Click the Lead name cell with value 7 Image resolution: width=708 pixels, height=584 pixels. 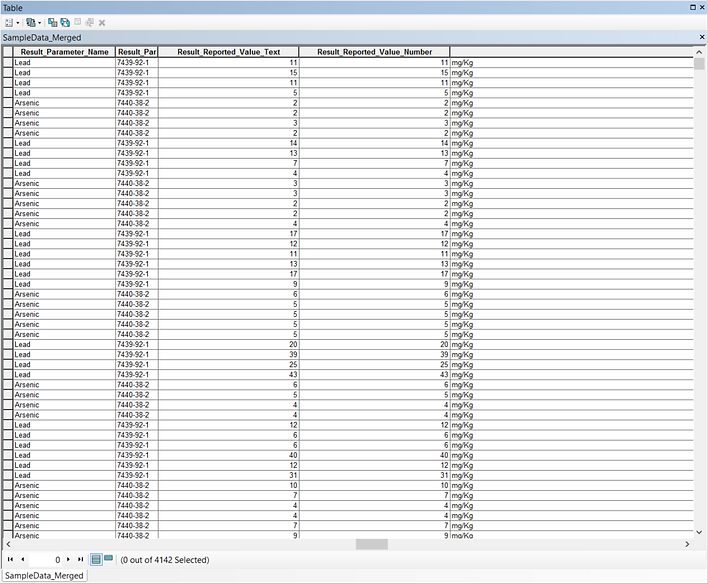[65, 163]
